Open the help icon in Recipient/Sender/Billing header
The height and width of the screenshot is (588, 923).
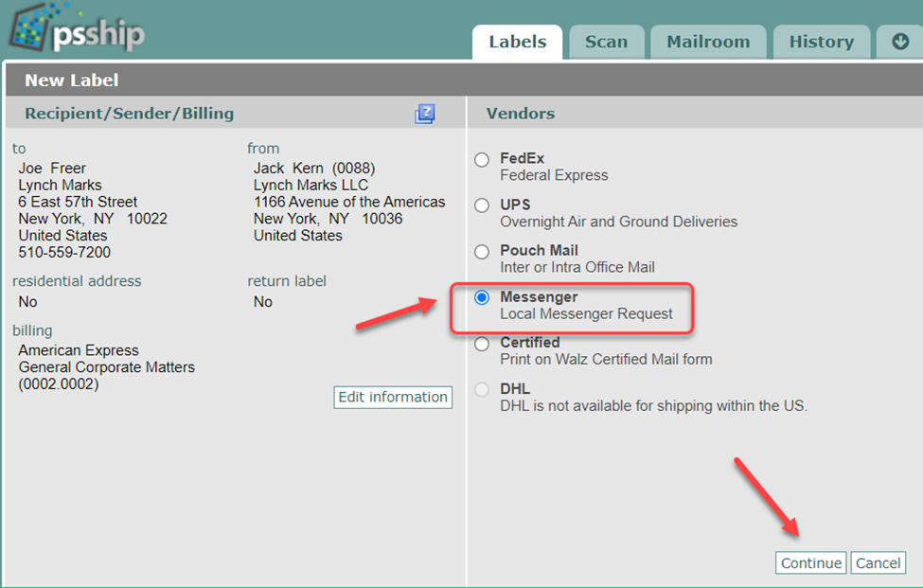[x=424, y=114]
